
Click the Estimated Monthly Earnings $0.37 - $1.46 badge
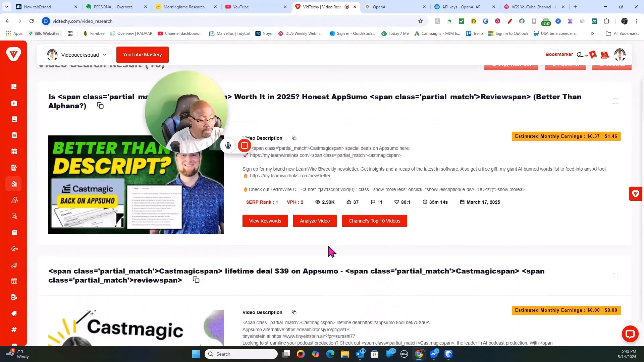click(566, 136)
